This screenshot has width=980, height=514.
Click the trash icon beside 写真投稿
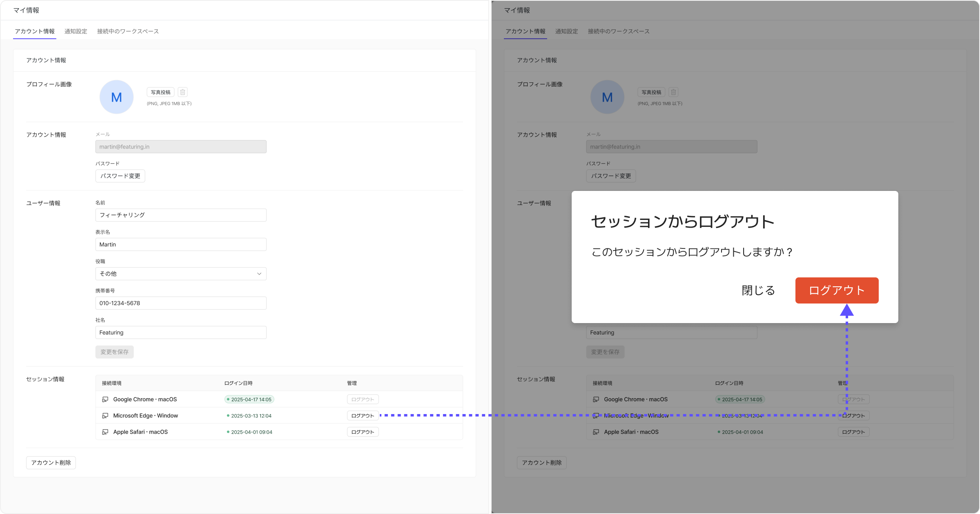coord(183,92)
